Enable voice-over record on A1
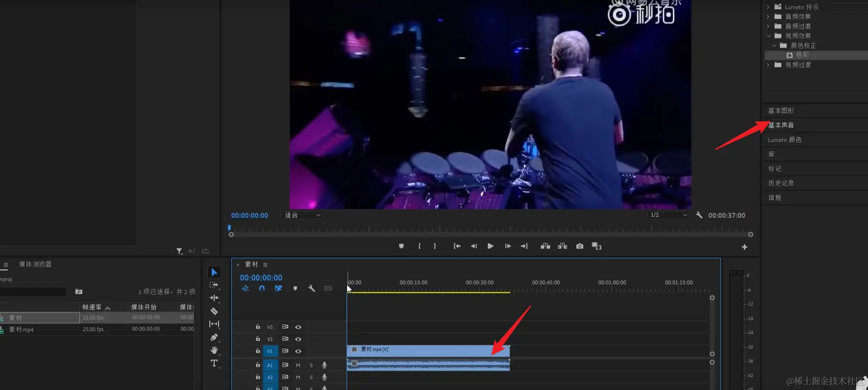The height and width of the screenshot is (390, 868). 324,365
